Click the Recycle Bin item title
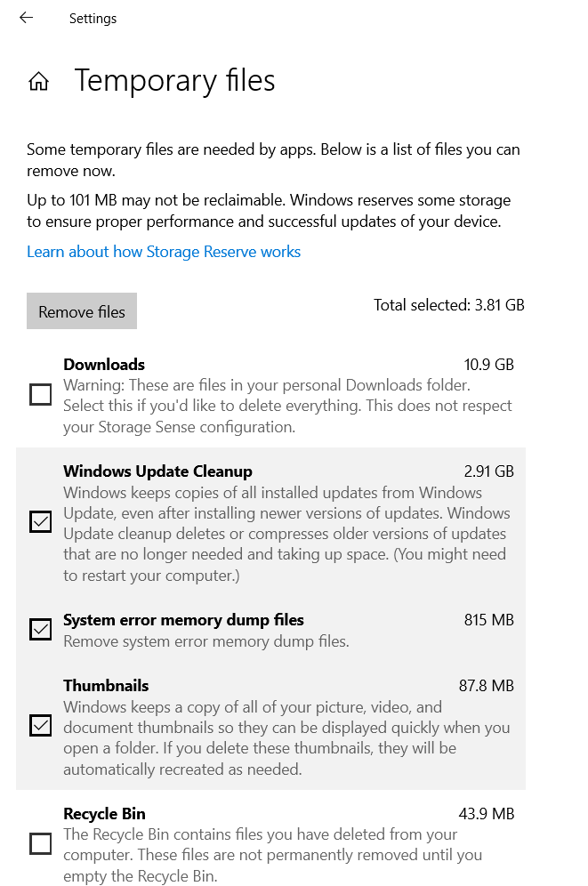The image size is (588, 886). tap(104, 814)
